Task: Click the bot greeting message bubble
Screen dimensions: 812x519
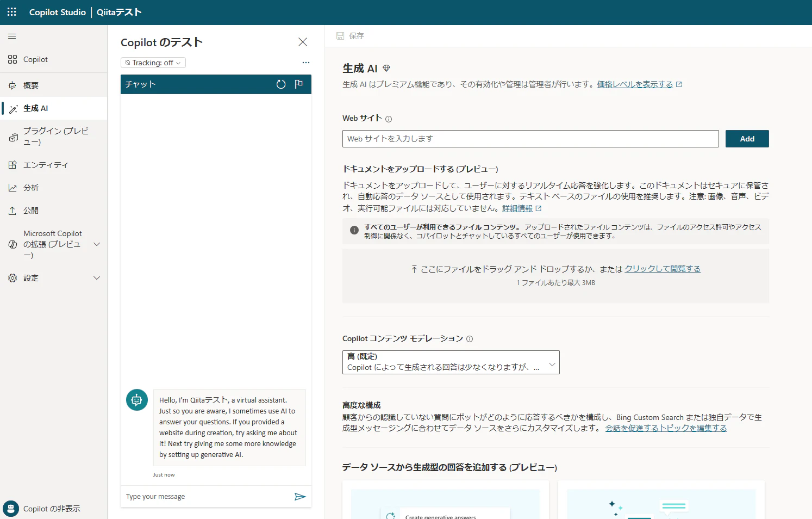Action: (229, 428)
